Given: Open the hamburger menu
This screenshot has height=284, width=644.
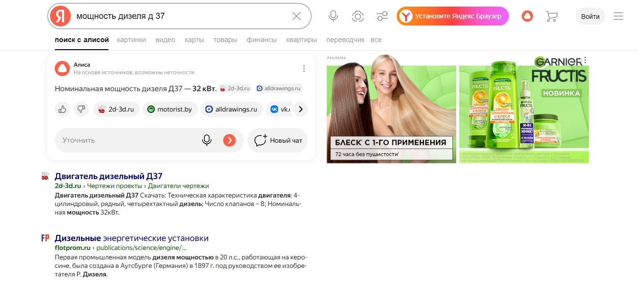Looking at the screenshot, I should pos(619,17).
